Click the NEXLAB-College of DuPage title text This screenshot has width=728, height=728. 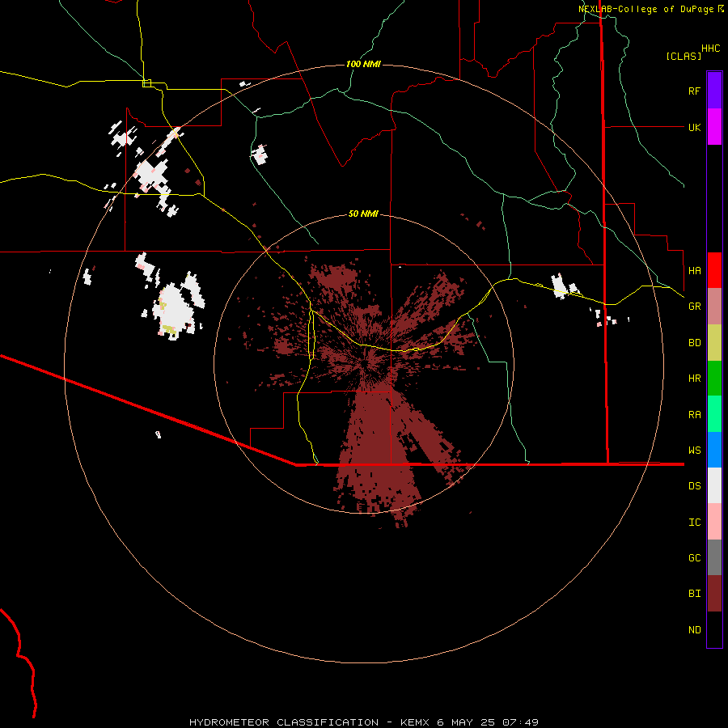[x=647, y=9]
